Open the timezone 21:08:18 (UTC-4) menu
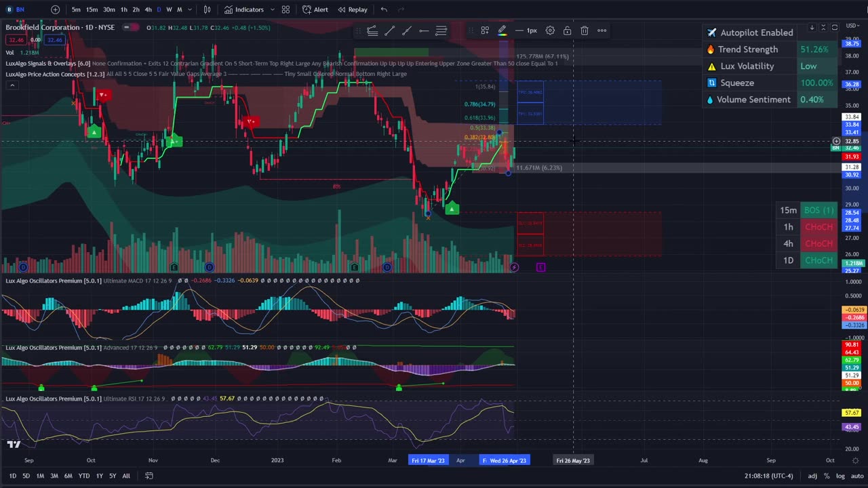This screenshot has width=868, height=488. click(x=768, y=476)
